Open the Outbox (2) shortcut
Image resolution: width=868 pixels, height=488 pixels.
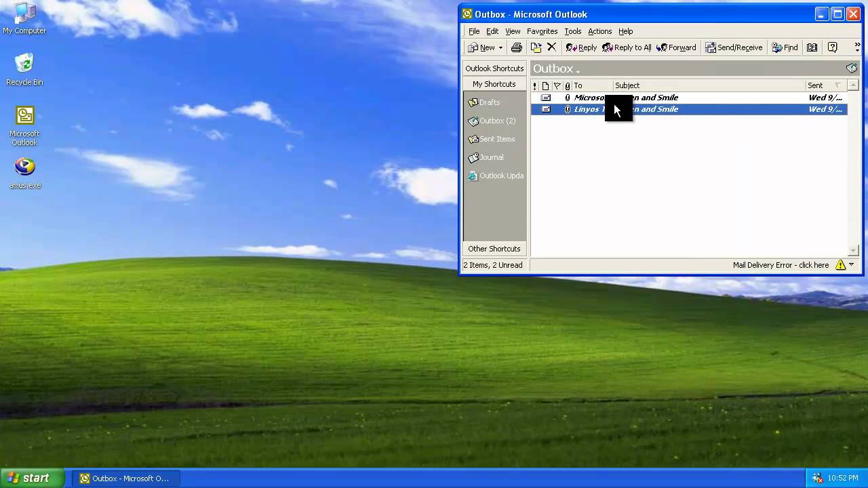(492, 121)
